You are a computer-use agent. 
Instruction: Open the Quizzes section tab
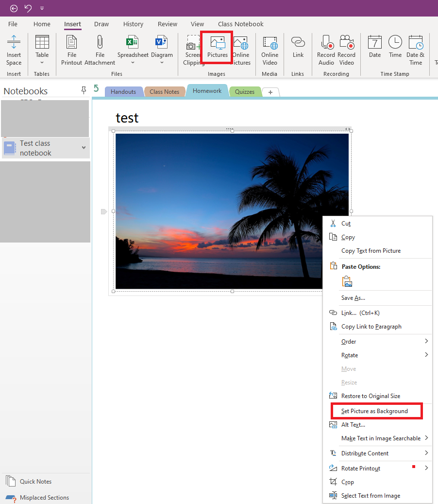[x=245, y=91]
